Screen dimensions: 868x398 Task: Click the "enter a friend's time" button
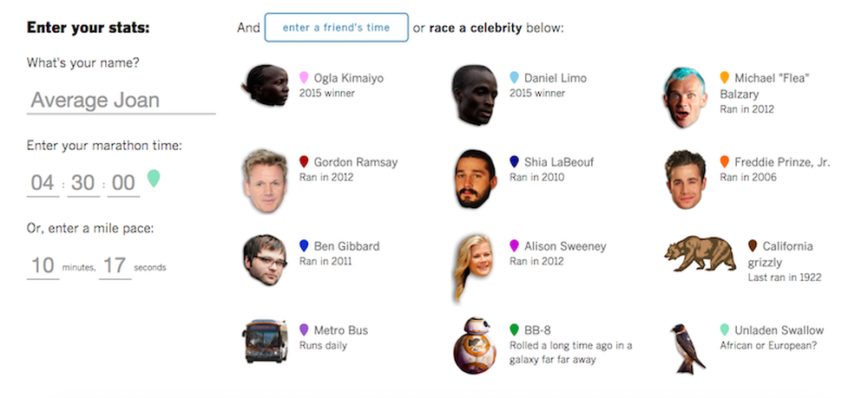337,28
